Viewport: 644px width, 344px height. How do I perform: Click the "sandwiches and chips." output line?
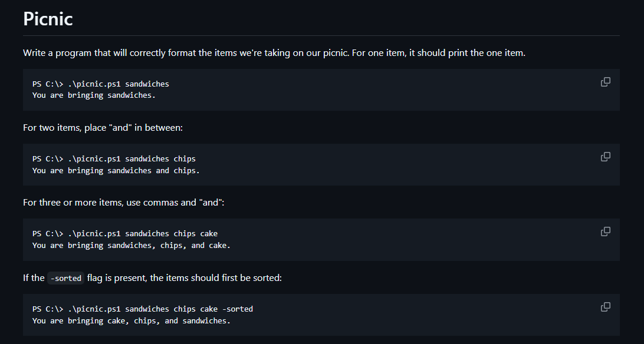(x=116, y=171)
